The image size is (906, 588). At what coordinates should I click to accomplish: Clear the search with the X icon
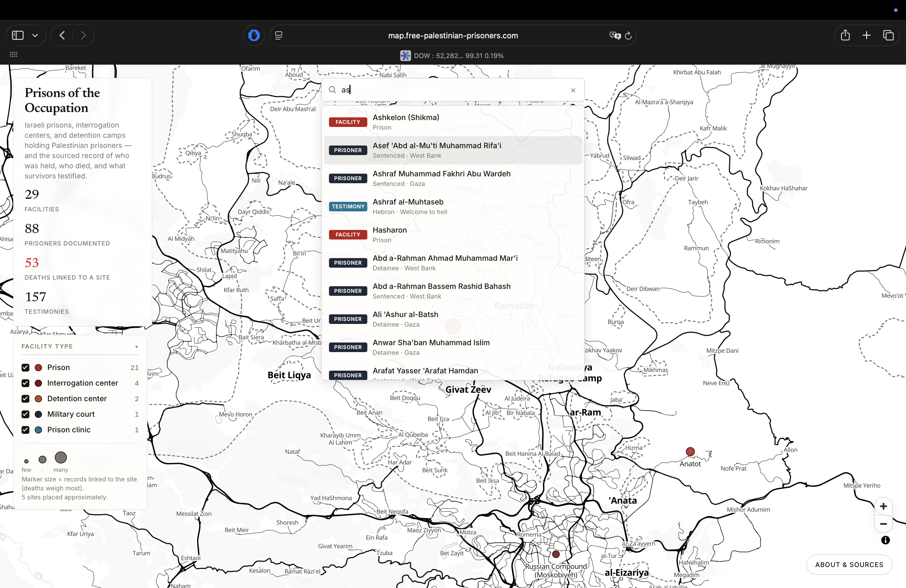point(573,90)
